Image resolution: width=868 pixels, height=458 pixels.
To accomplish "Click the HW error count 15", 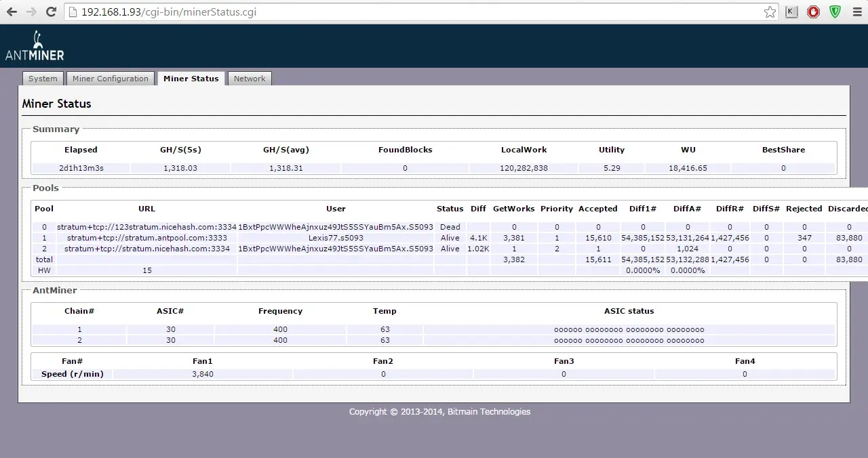I will [146, 270].
